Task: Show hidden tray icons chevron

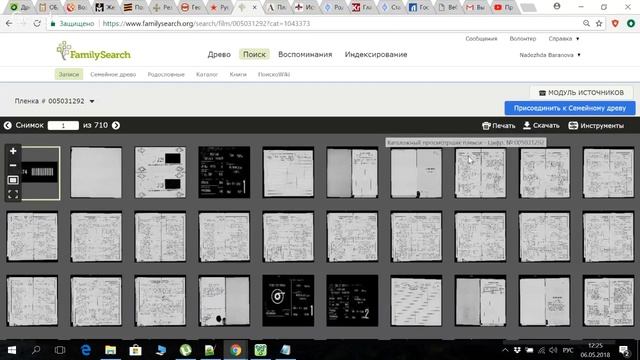Action: coord(505,350)
